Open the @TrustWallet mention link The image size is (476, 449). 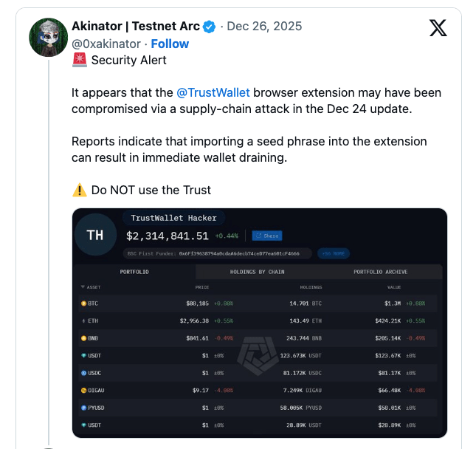[213, 92]
